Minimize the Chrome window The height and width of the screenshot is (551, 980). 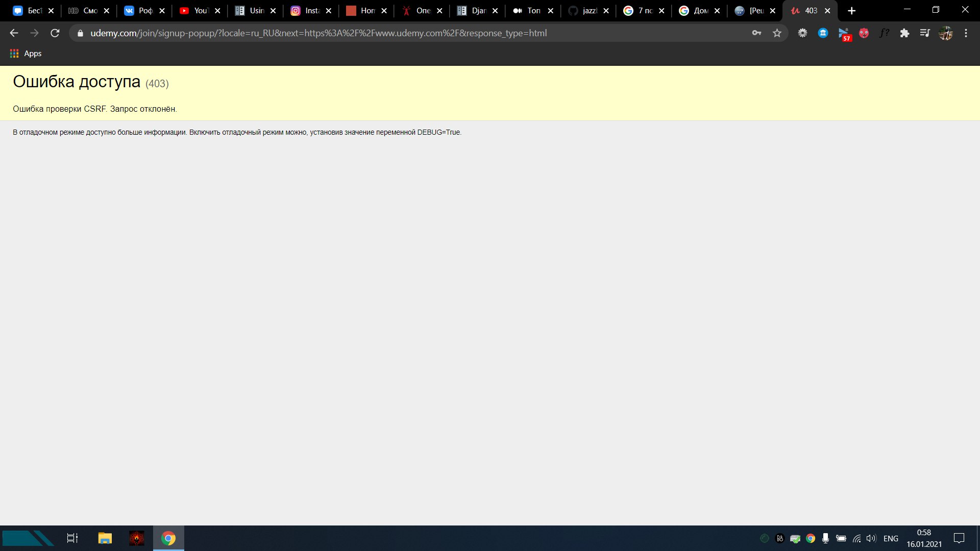click(x=907, y=10)
